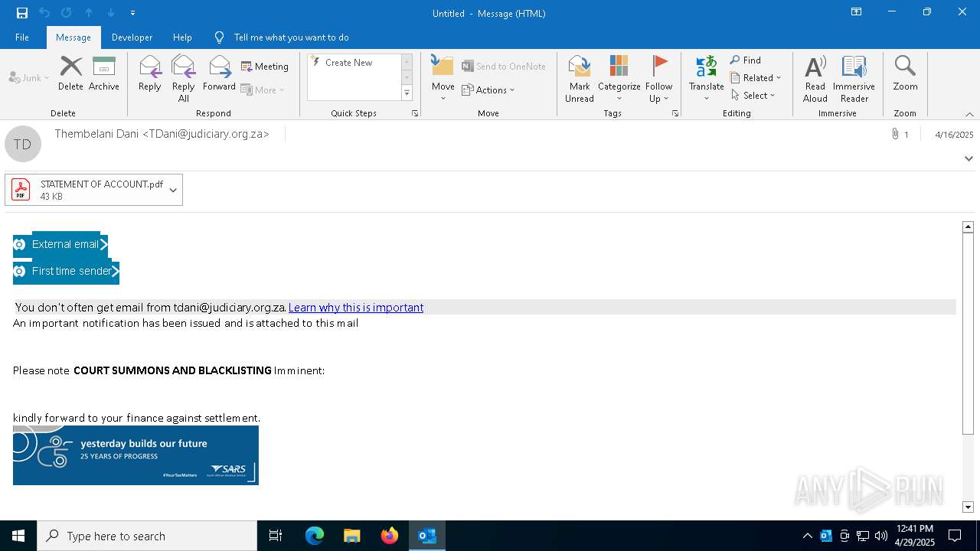
Task: Click the Zoom magnifier
Action: pyautogui.click(x=905, y=73)
